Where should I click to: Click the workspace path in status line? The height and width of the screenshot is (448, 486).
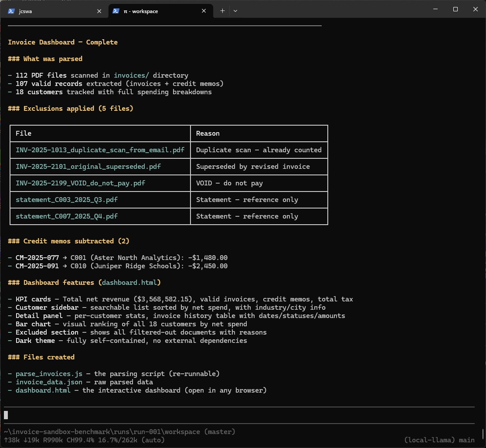coord(102,432)
